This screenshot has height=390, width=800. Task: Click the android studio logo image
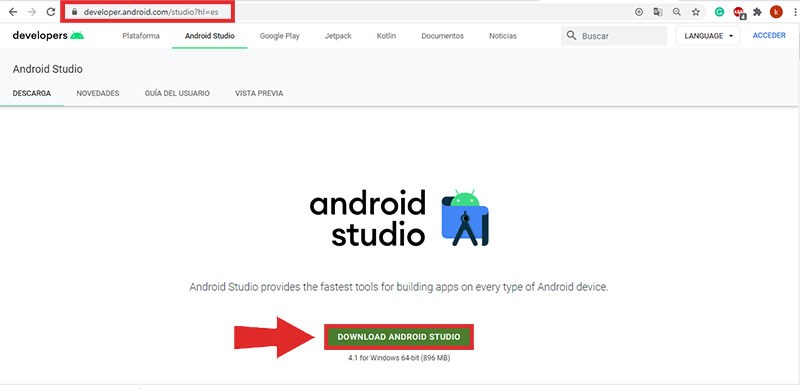coord(399,218)
